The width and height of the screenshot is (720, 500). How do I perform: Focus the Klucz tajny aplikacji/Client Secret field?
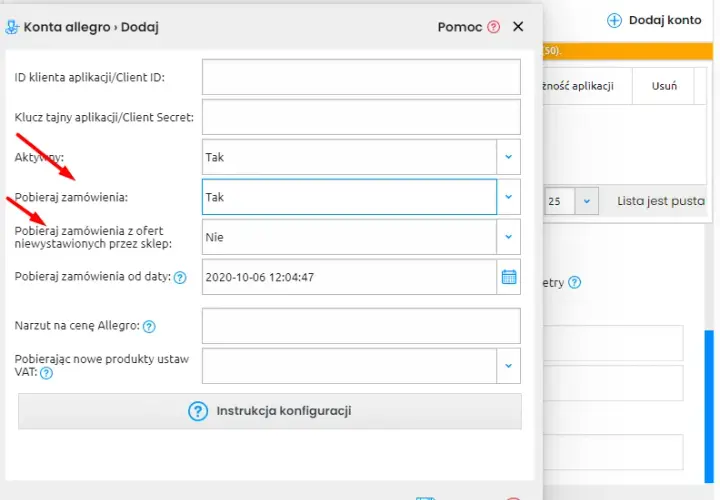tap(361, 117)
